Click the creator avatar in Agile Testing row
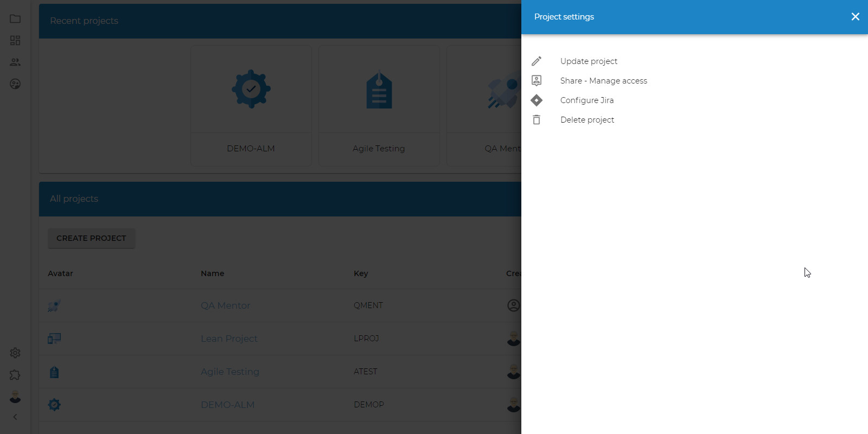Viewport: 868px width, 434px height. [x=513, y=372]
